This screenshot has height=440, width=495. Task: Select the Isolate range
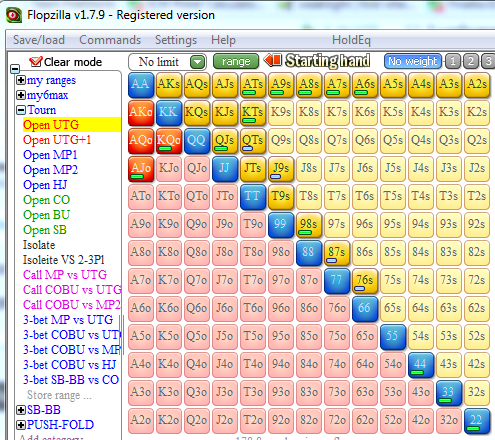pyautogui.click(x=39, y=245)
